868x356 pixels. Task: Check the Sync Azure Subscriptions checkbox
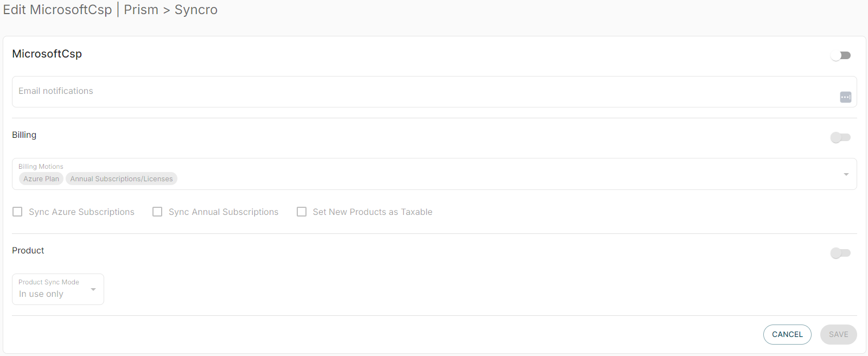pyautogui.click(x=17, y=212)
